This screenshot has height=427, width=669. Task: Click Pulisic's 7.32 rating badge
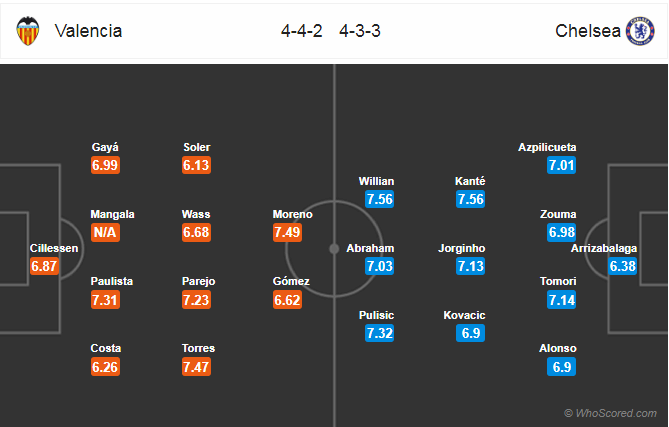click(x=379, y=333)
